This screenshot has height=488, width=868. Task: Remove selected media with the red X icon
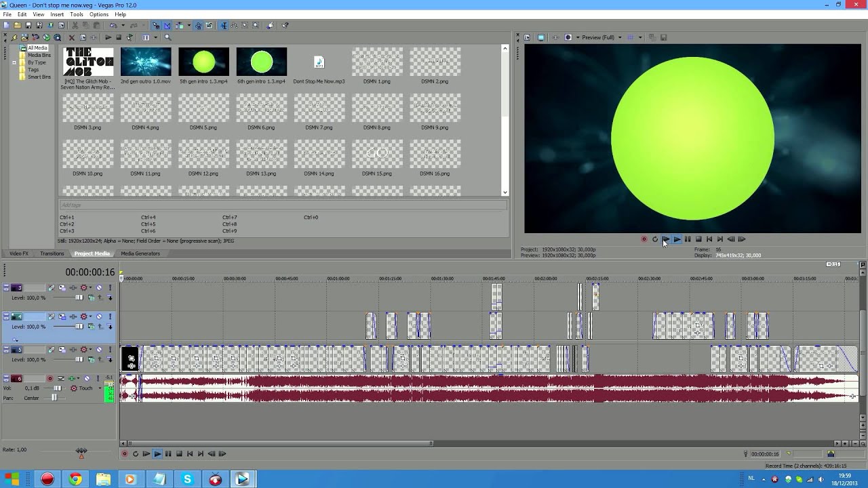71,38
